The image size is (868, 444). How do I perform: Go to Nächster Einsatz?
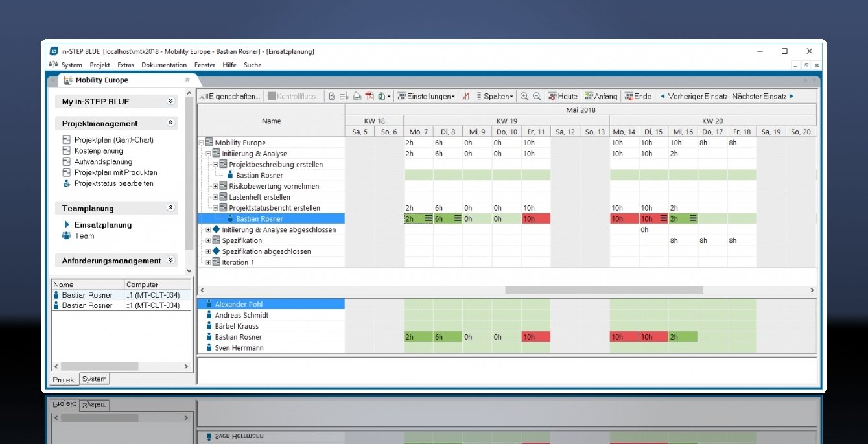pos(763,97)
